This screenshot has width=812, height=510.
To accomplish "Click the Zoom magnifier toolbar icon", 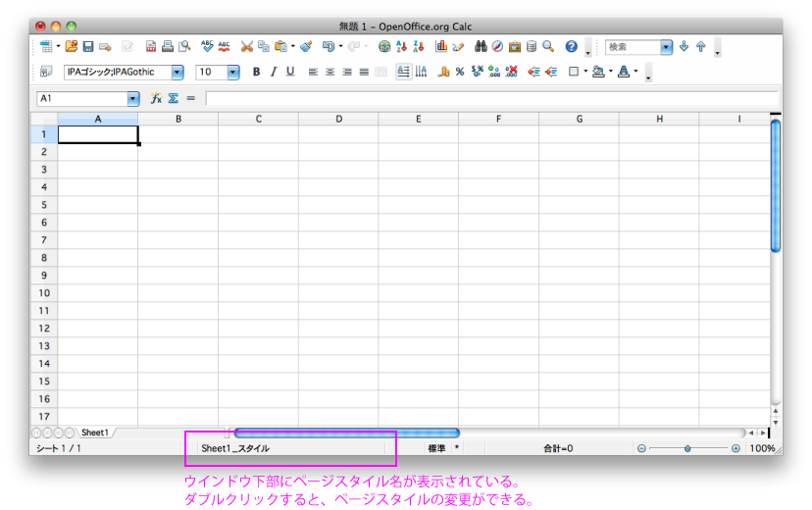I will point(548,47).
